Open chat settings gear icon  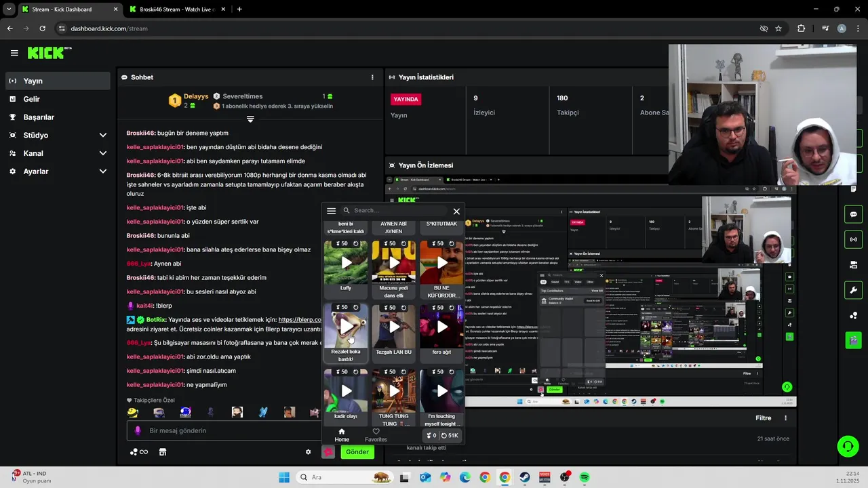coord(309,452)
